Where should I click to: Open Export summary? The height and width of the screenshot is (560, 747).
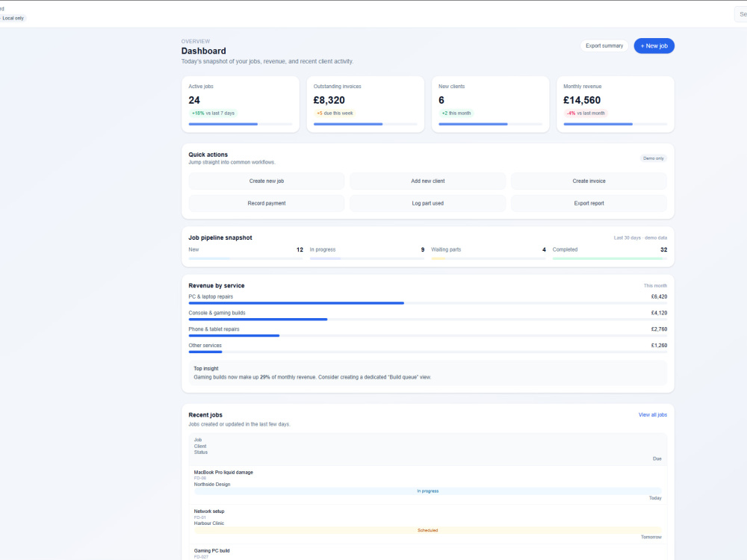pos(604,46)
